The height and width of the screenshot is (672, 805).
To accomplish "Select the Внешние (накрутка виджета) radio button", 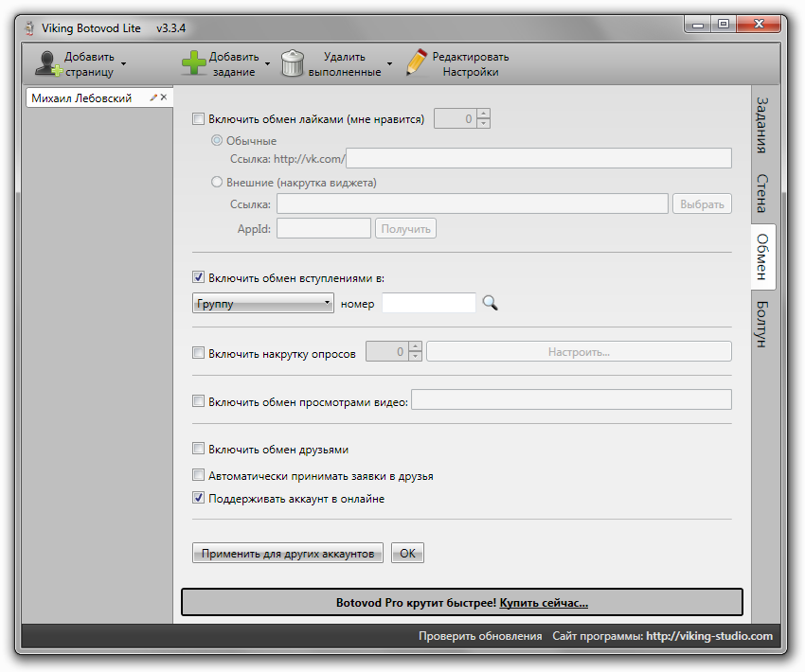I will coord(217,182).
